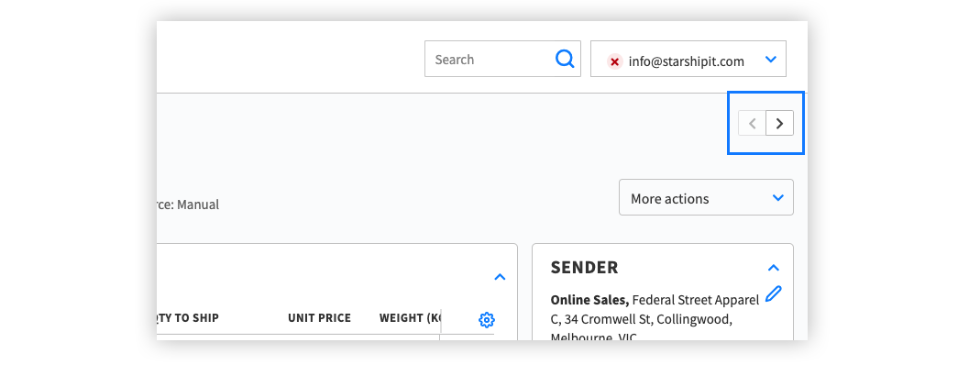
Task: Click the magnifying glass search icon
Action: point(565,60)
